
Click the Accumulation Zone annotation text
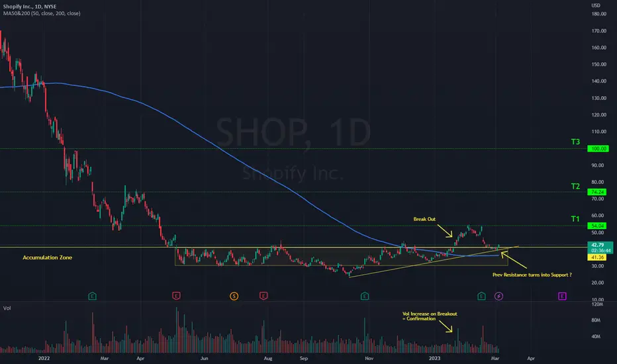(x=47, y=257)
